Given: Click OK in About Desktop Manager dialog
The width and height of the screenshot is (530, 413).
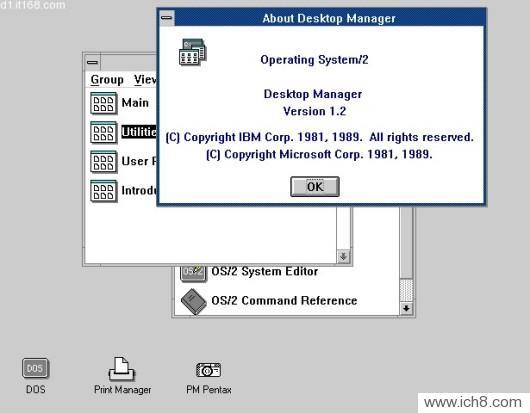Looking at the screenshot, I should tap(315, 187).
